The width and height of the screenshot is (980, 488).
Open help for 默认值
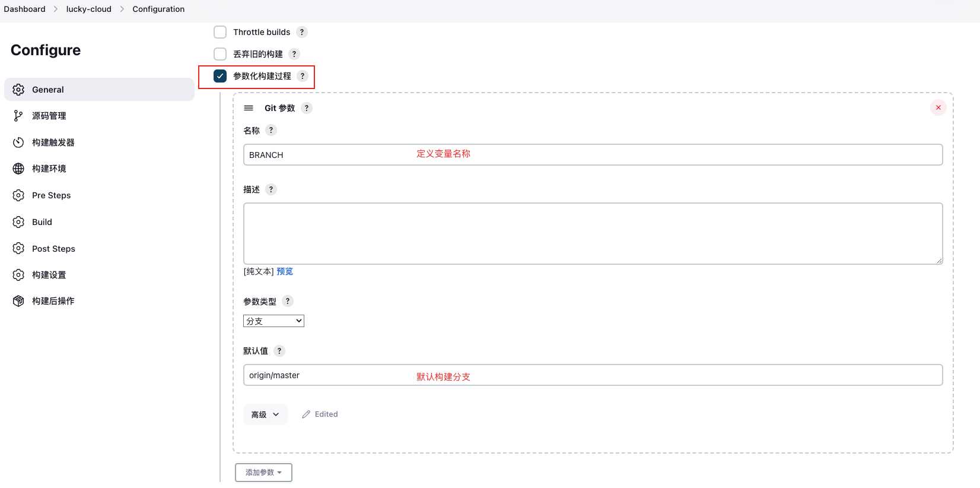(279, 351)
